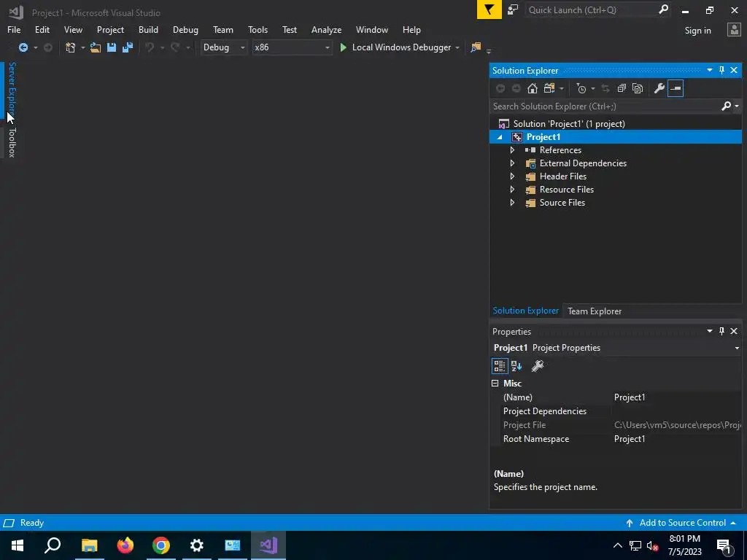Open the Windows Start menu

coord(18,545)
